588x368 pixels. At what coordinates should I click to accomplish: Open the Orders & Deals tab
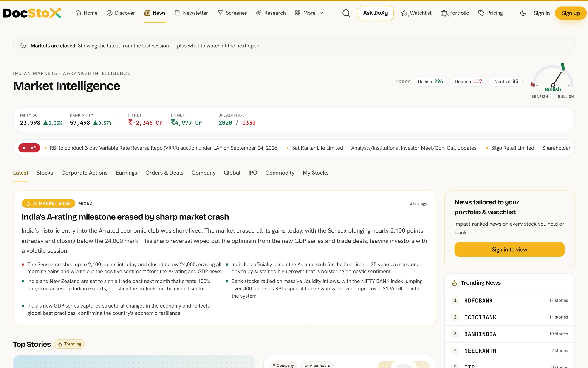(x=164, y=173)
